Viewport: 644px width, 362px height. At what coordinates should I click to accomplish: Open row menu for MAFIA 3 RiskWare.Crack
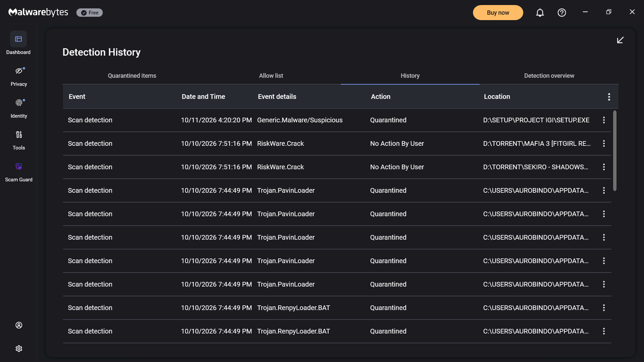click(x=604, y=143)
